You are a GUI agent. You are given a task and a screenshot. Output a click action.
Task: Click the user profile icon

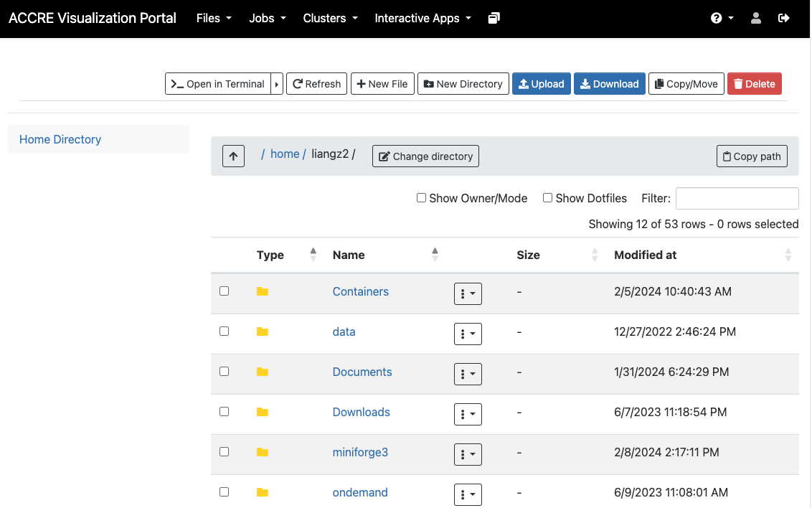[755, 19]
